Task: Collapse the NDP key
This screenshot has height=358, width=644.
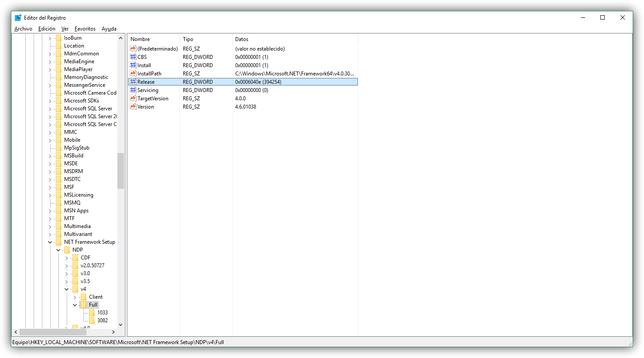Action: tap(58, 250)
